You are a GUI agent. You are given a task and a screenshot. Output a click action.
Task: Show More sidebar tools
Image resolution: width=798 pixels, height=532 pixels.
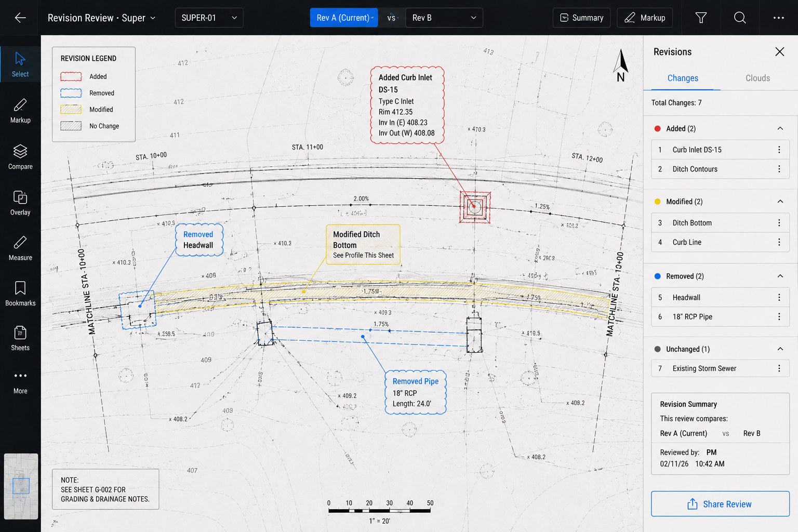coord(20,382)
